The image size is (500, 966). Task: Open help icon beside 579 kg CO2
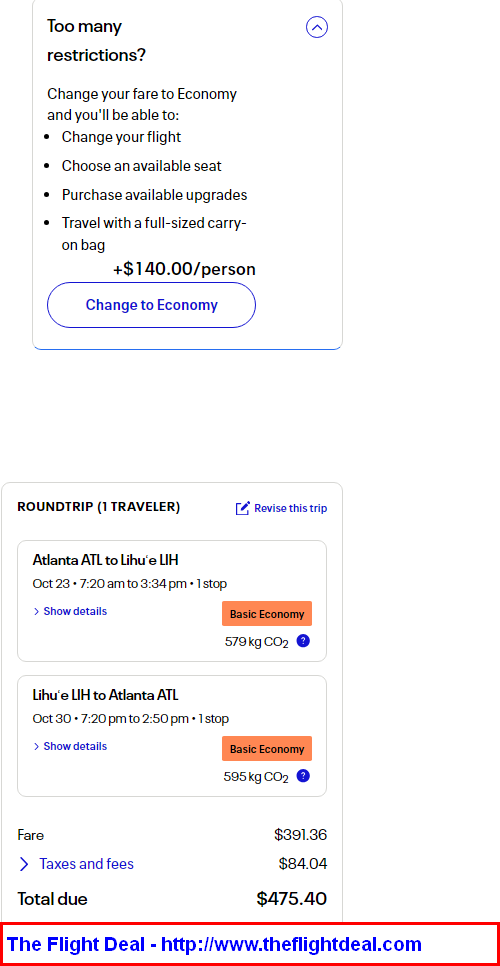pyautogui.click(x=303, y=641)
